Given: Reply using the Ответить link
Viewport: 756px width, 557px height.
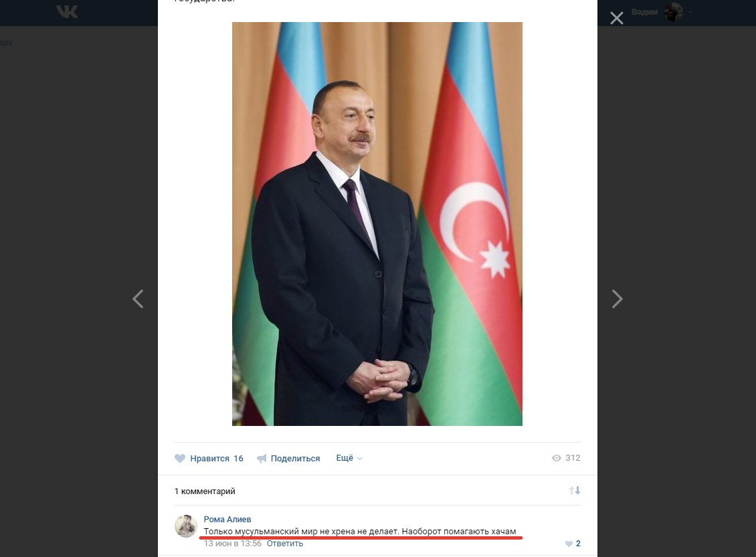Looking at the screenshot, I should [285, 544].
